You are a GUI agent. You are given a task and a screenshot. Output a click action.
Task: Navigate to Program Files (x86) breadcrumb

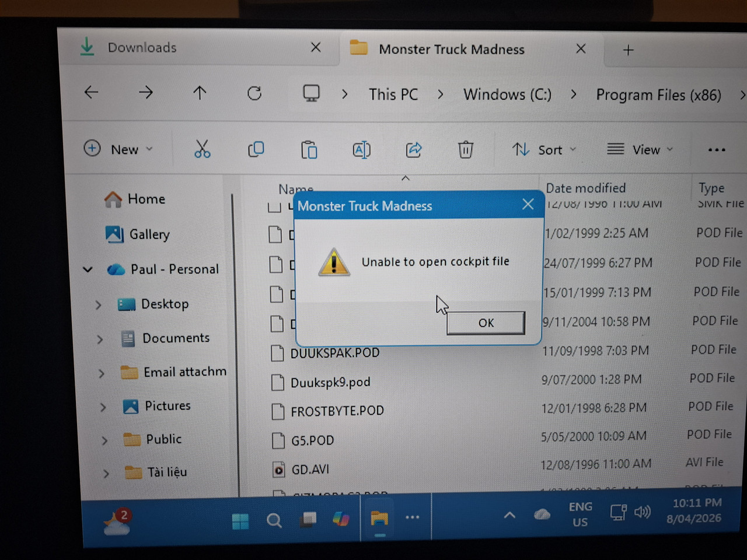click(x=658, y=95)
